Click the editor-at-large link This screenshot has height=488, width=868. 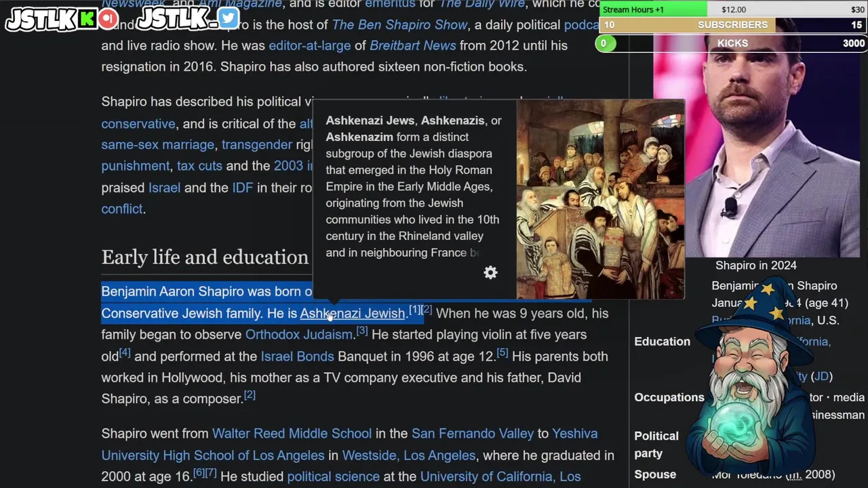coord(309,46)
